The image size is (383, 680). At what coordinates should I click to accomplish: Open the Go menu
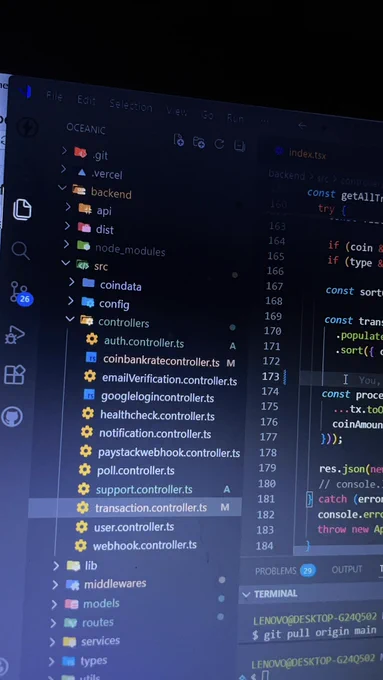point(207,115)
